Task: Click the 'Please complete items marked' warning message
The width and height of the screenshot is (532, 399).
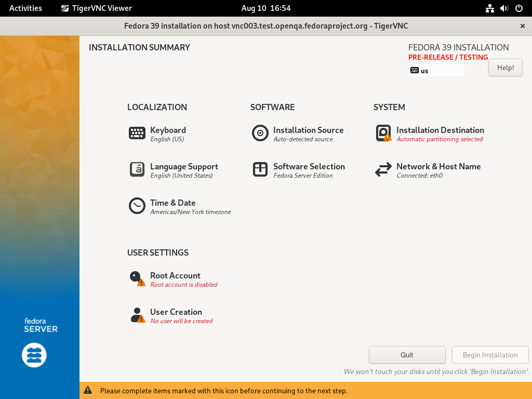Action: 224,391
